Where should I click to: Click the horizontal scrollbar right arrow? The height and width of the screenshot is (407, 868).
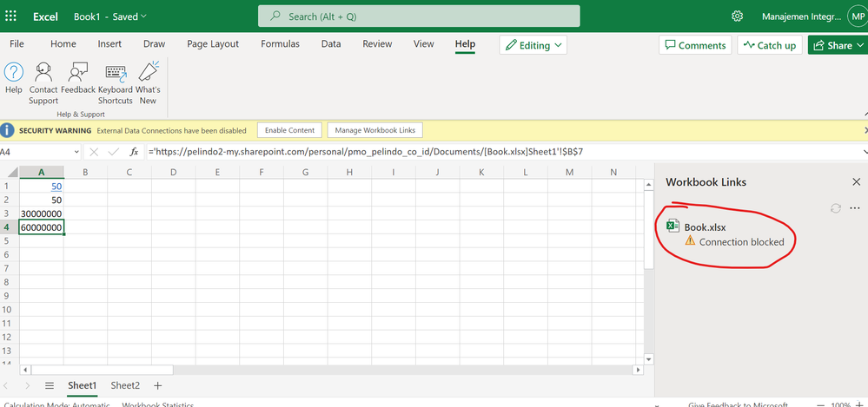[x=638, y=370]
